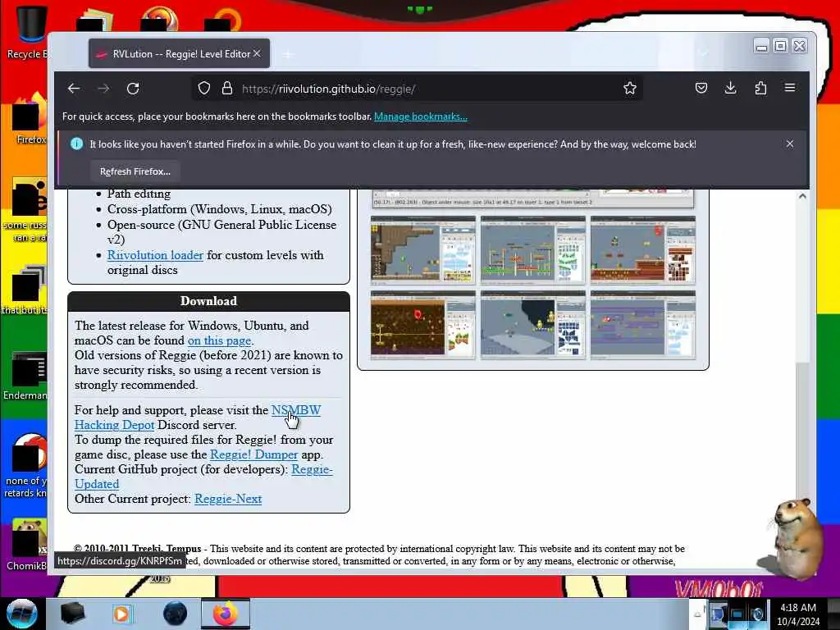The height and width of the screenshot is (630, 840).
Task: Reload the current page
Action: [133, 89]
